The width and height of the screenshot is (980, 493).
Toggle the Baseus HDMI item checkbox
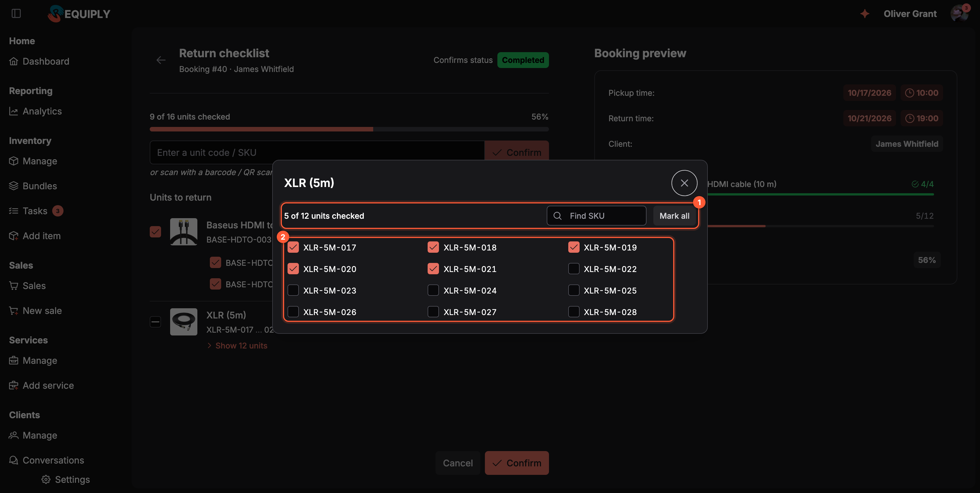point(155,231)
